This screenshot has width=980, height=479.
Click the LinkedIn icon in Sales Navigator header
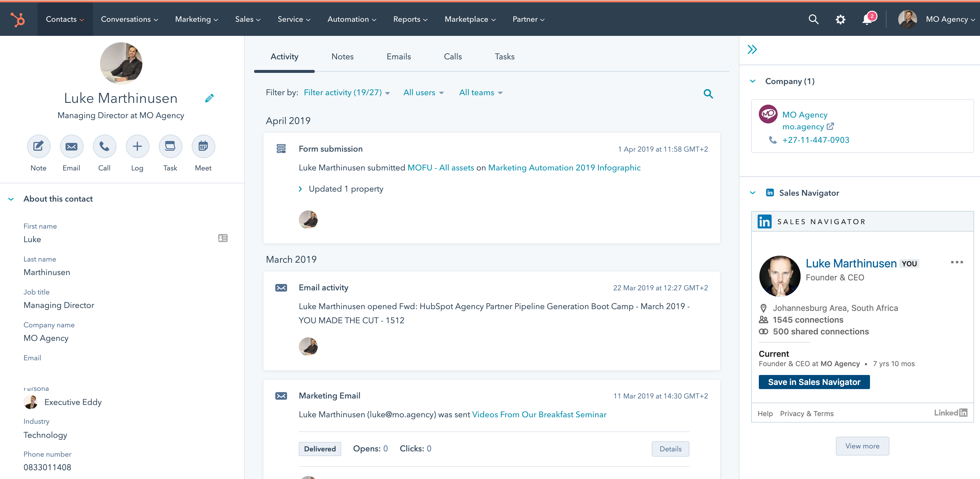pos(764,221)
